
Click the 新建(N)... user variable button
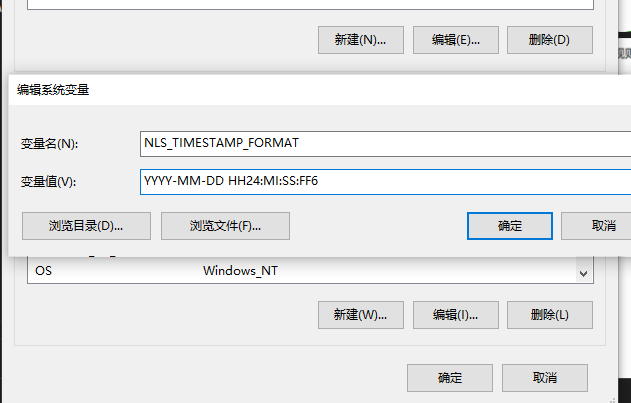pos(360,40)
